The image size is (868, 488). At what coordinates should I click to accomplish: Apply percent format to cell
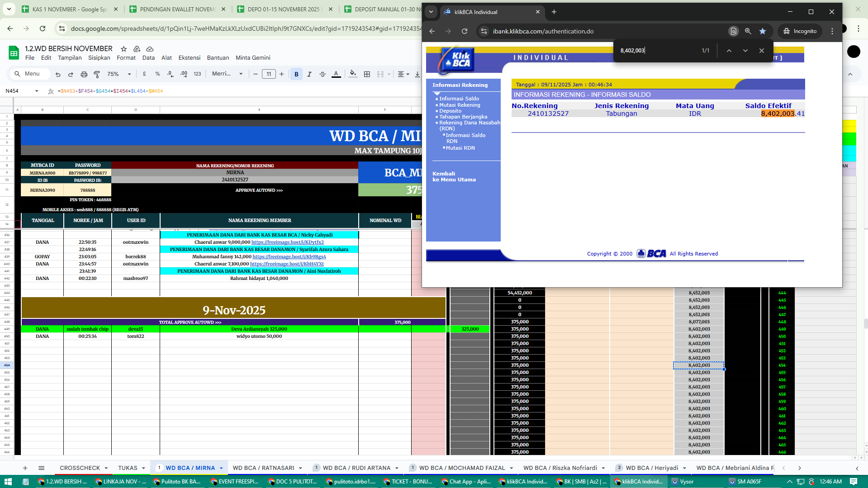157,74
